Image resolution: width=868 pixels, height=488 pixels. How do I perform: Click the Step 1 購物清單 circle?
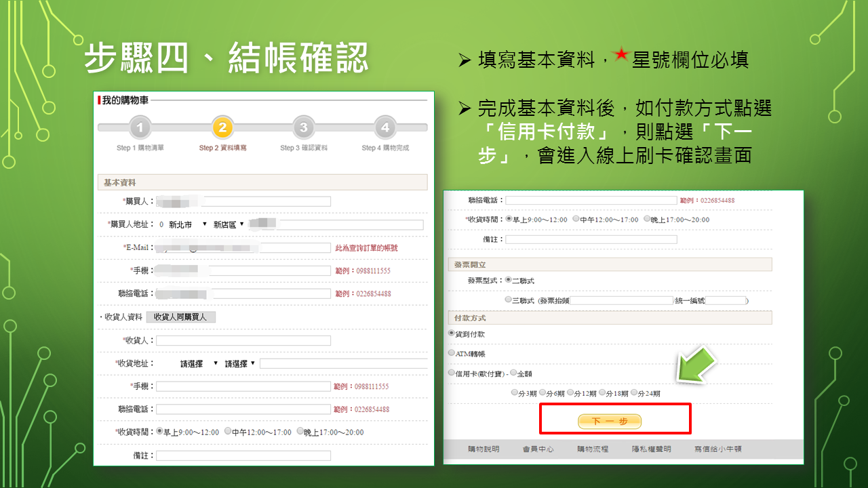pos(140,127)
